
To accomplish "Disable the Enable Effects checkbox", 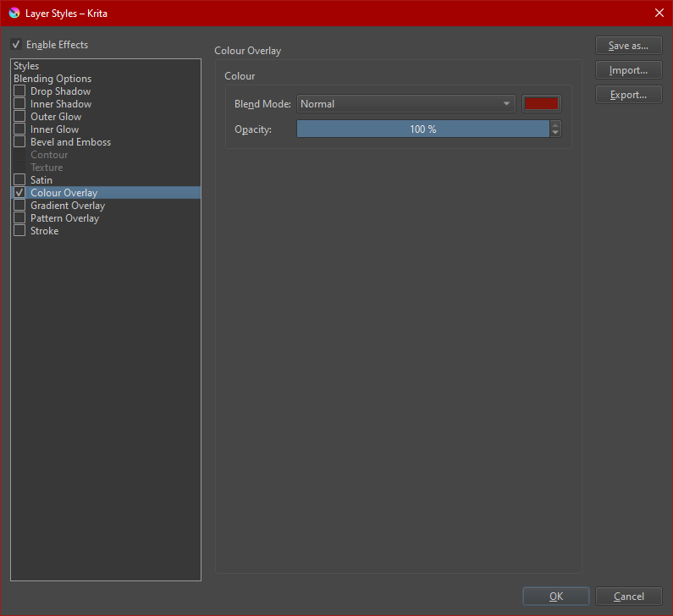I will tap(16, 45).
